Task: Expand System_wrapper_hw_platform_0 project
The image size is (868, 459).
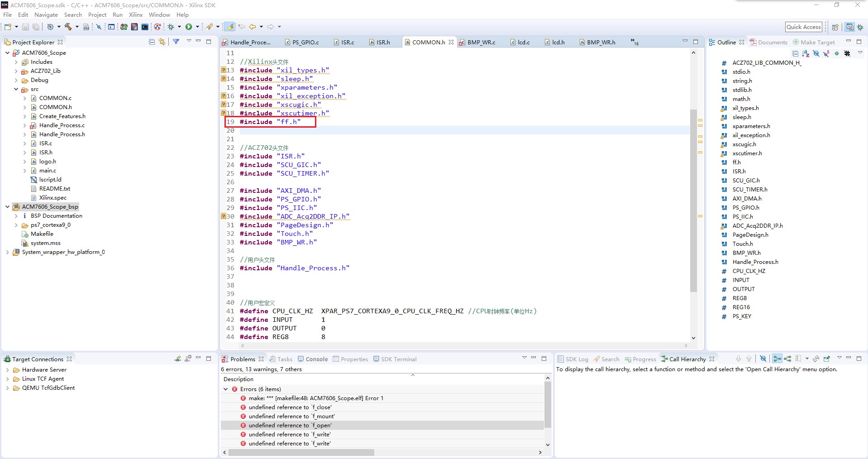Action: 7,252
